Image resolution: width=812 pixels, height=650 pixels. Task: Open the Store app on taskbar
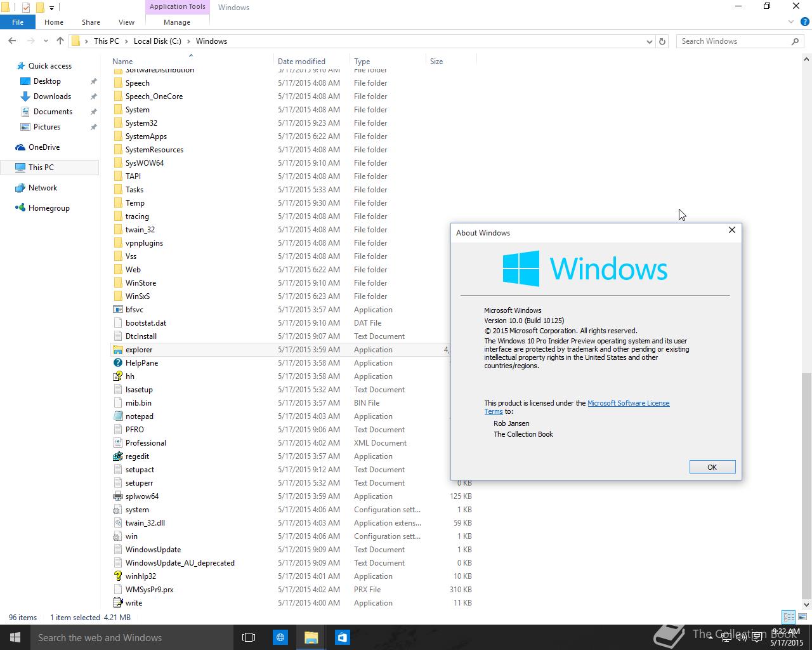tap(343, 637)
